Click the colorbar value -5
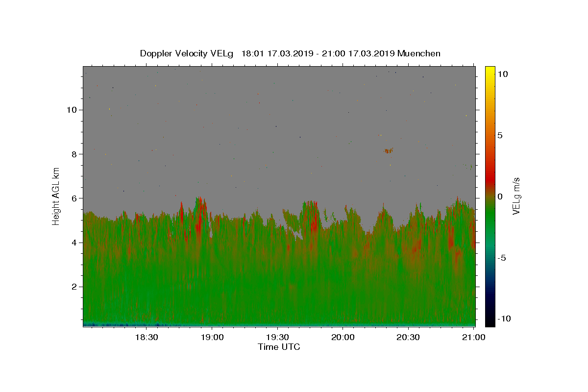588x392 pixels. [x=502, y=258]
